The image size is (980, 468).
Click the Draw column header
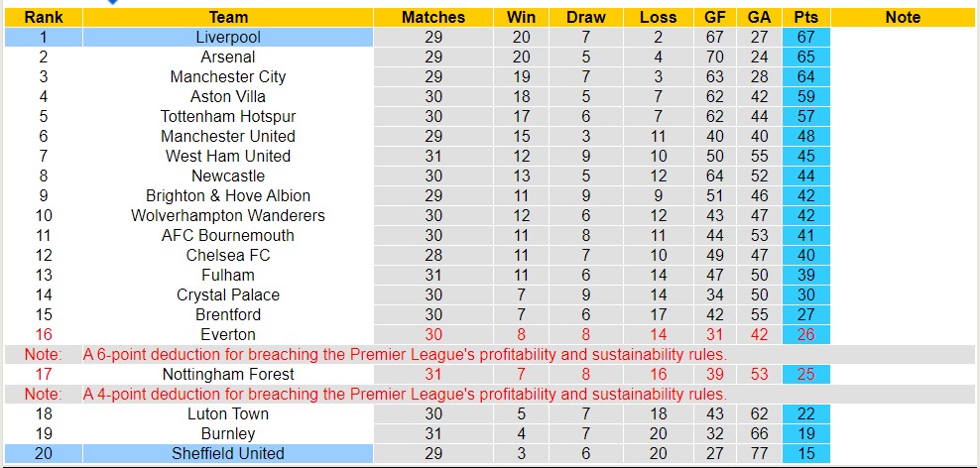click(x=586, y=17)
